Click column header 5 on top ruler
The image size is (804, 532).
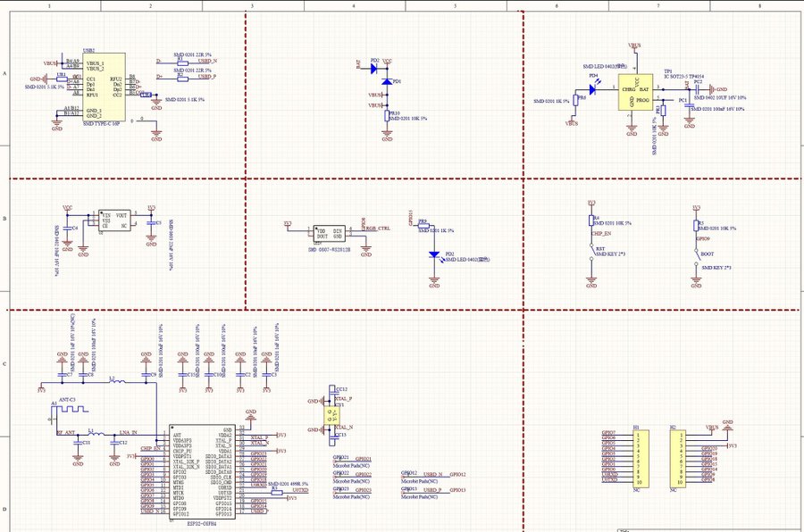pyautogui.click(x=456, y=4)
